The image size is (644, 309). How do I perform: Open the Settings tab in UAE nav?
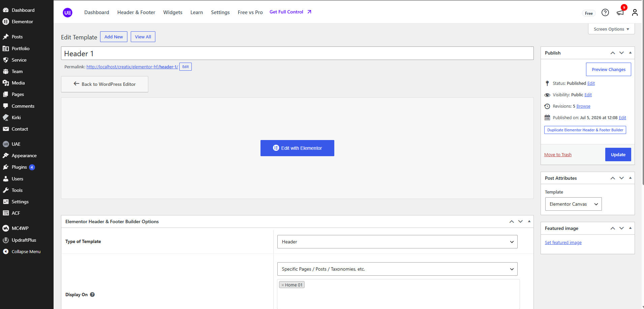(x=220, y=12)
